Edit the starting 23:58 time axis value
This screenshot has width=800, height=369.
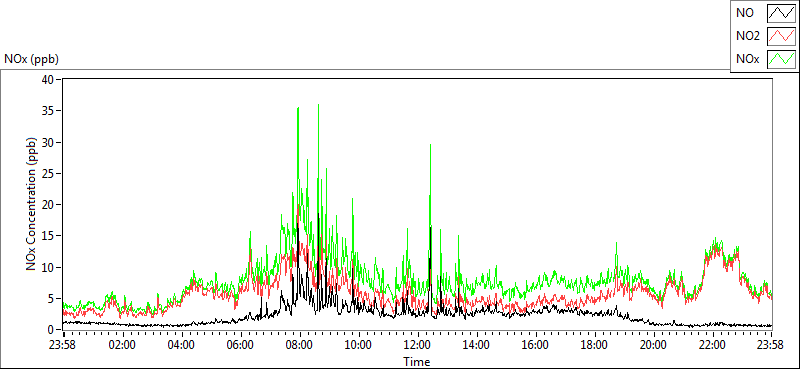point(62,344)
